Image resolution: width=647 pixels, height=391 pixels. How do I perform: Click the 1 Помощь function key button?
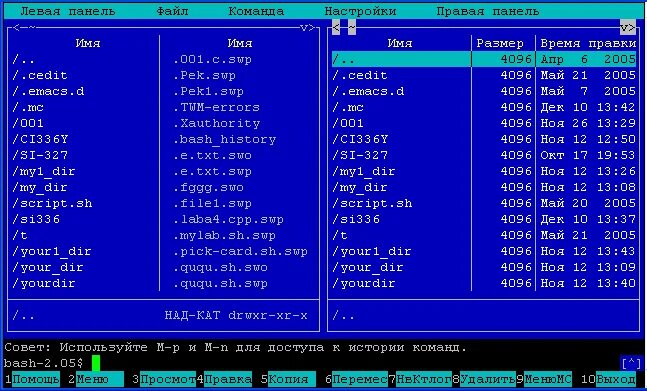(32, 379)
